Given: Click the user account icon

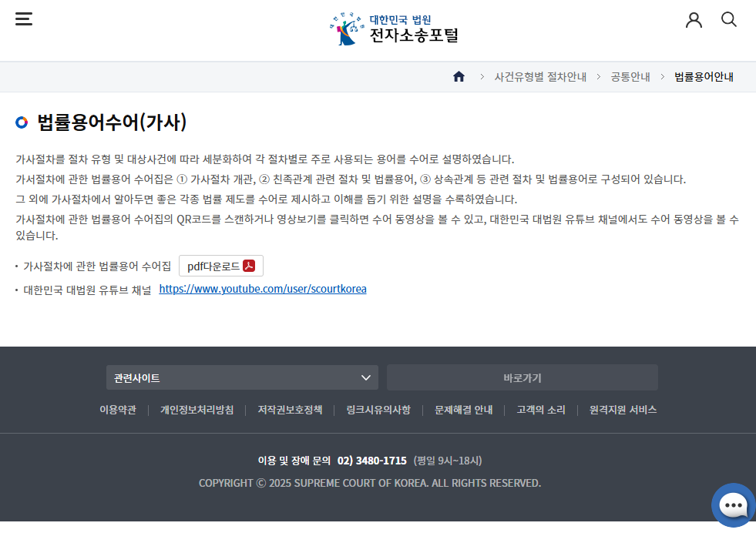Looking at the screenshot, I should (694, 20).
